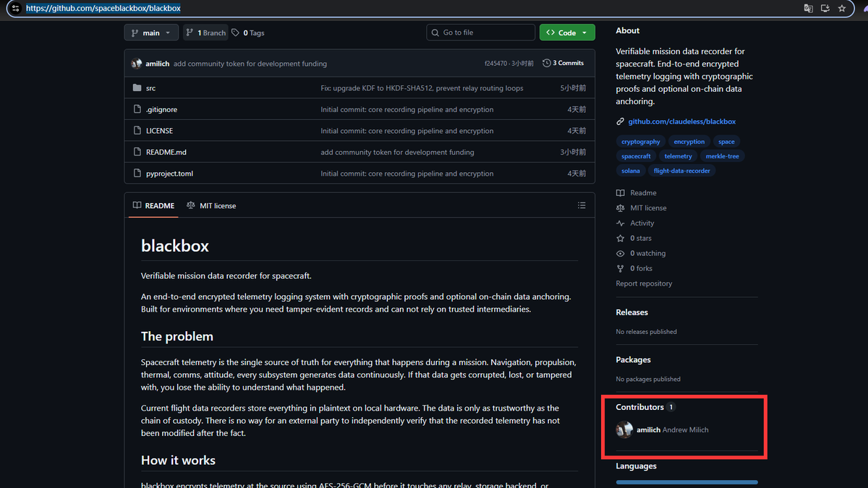Open README.md row's community token commit message

(397, 153)
